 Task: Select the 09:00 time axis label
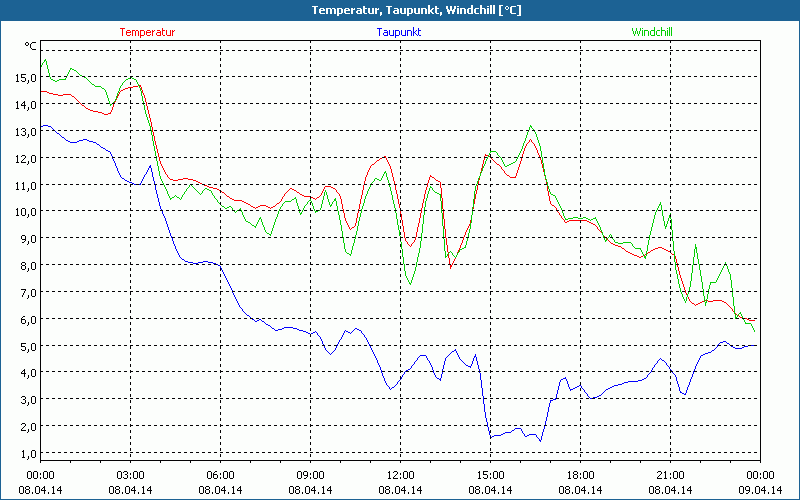[x=311, y=475]
